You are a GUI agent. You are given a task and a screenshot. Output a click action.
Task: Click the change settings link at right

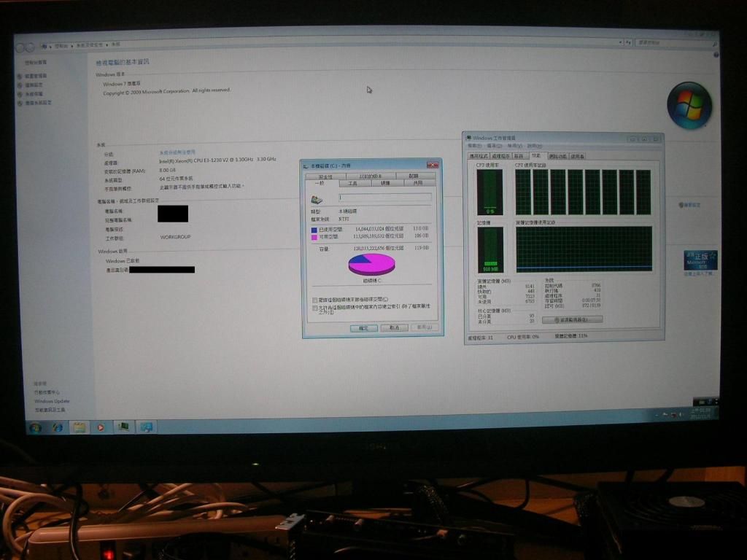coord(689,205)
